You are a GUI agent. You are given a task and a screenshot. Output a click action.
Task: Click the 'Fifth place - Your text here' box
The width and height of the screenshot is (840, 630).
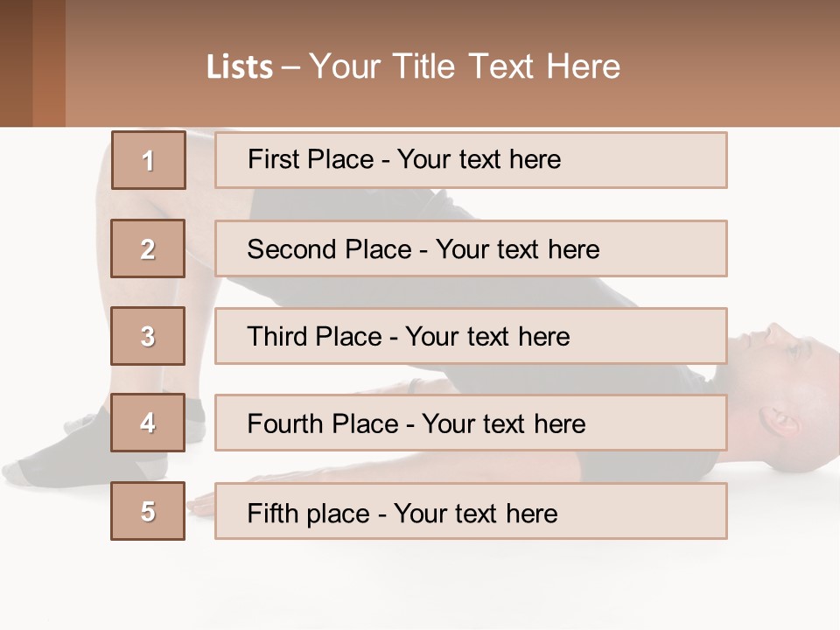click(x=471, y=511)
